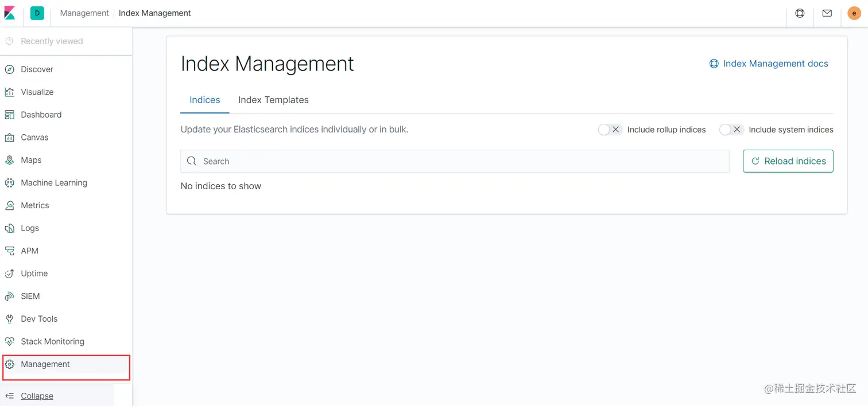868x406 pixels.
Task: Click the Metrics icon
Action: [9, 205]
